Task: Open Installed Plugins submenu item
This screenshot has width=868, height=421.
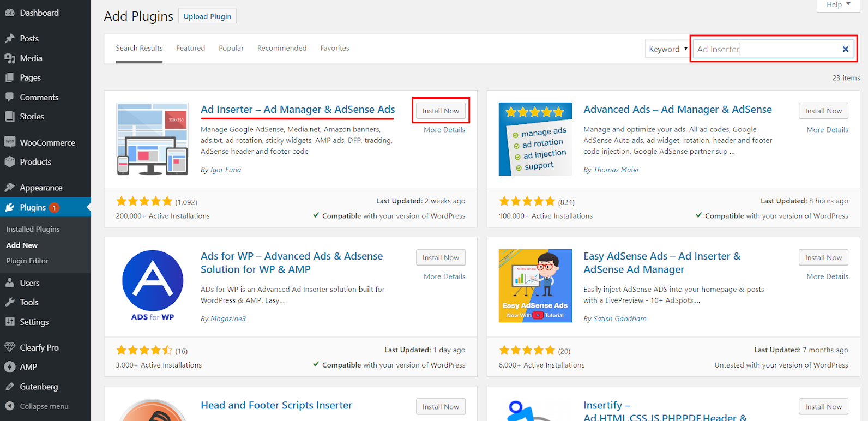Action: point(33,229)
